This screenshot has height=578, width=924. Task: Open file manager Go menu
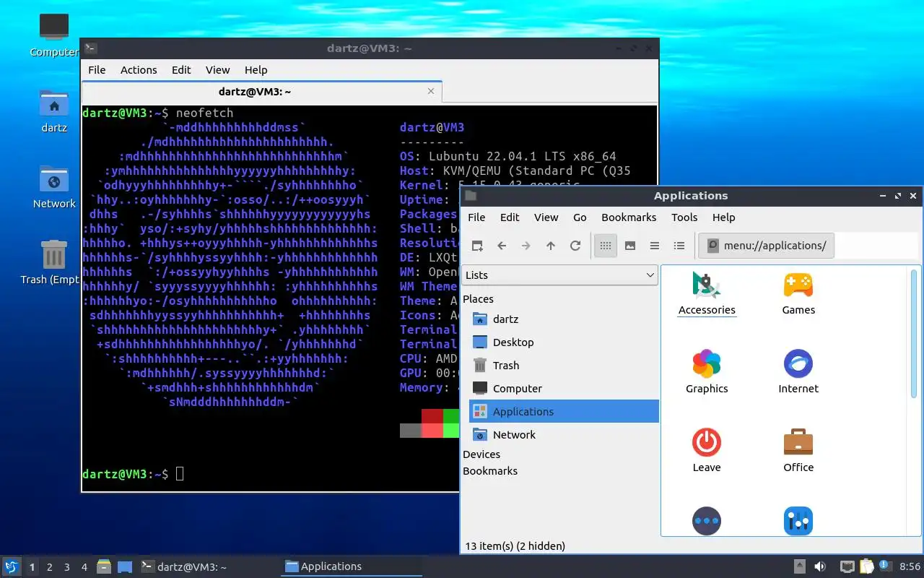tap(580, 217)
